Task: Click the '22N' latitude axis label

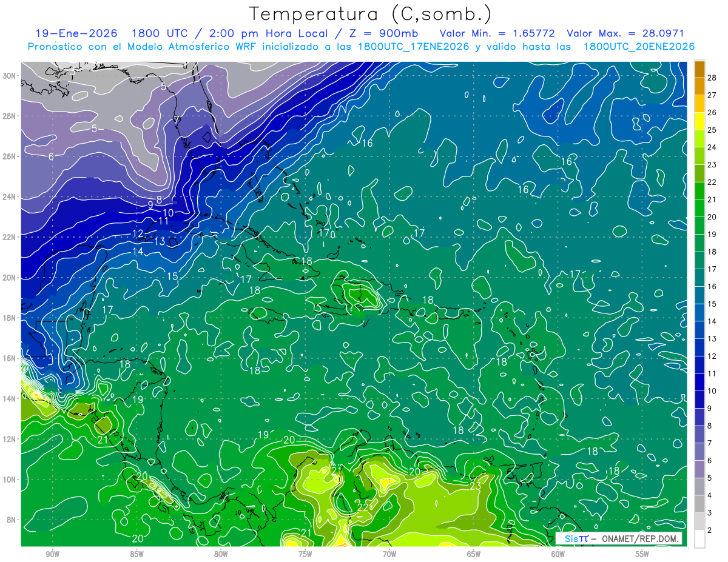Action: (10, 237)
